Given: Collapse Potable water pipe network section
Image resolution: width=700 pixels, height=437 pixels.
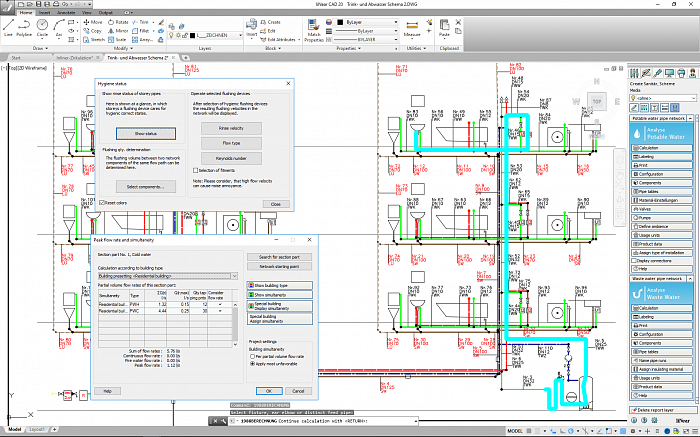Looking at the screenshot, I should coord(690,118).
